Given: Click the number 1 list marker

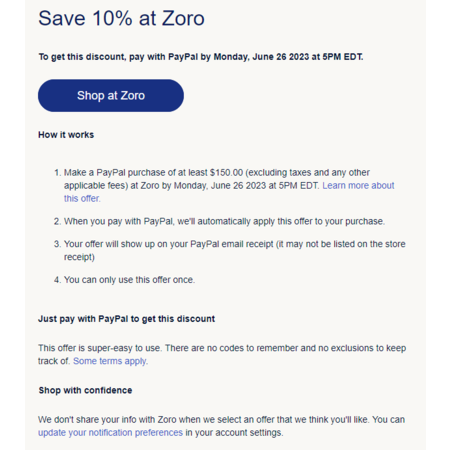Looking at the screenshot, I should (57, 173).
